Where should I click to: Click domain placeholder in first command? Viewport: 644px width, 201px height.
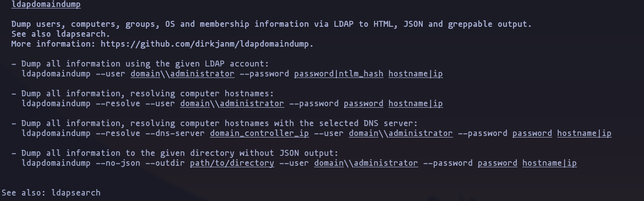pos(145,73)
